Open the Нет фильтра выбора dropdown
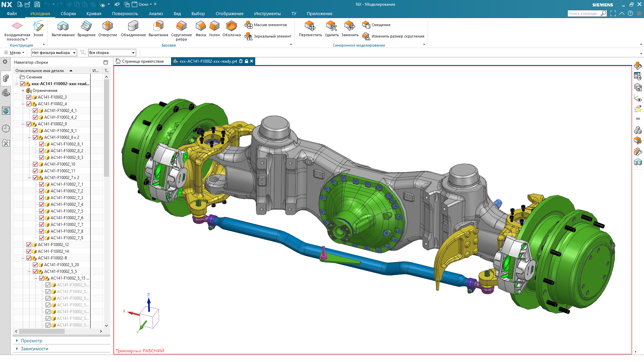Screen dimensions: 644x362 (74, 53)
